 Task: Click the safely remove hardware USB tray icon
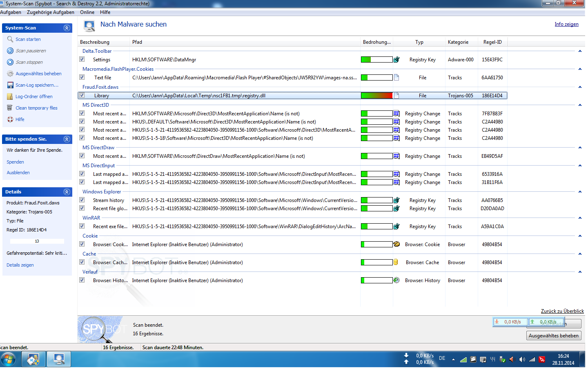click(503, 359)
